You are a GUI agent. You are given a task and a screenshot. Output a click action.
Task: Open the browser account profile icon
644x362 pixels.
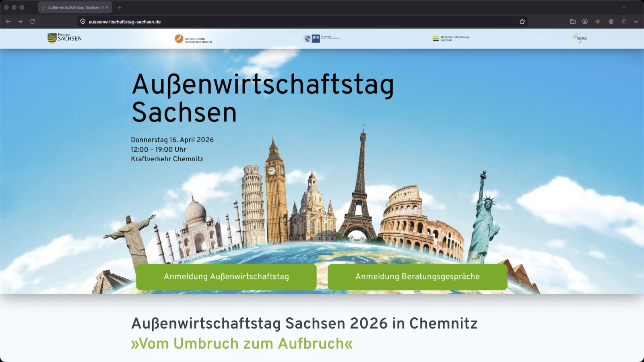pos(585,22)
